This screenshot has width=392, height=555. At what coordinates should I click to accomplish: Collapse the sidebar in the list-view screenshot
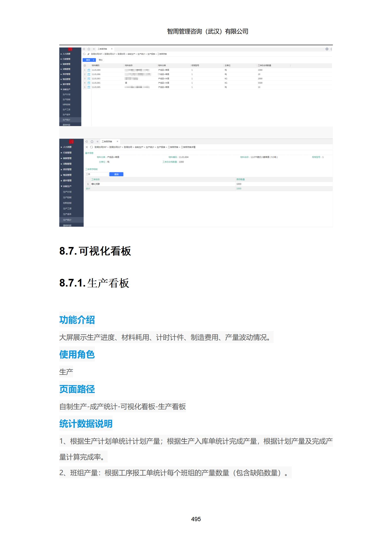[84, 49]
